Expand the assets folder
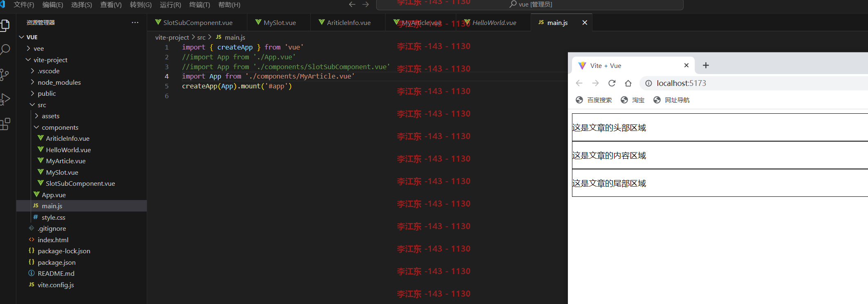The image size is (868, 304). pos(81,116)
